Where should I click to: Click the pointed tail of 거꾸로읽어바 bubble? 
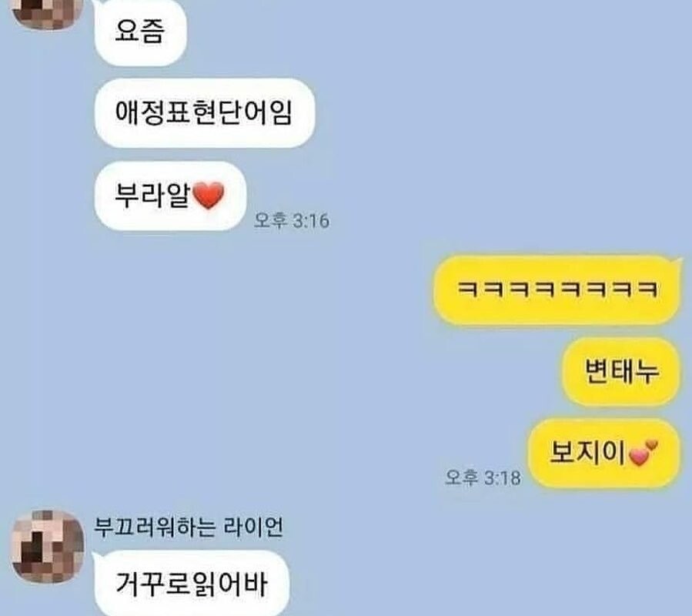(97, 557)
